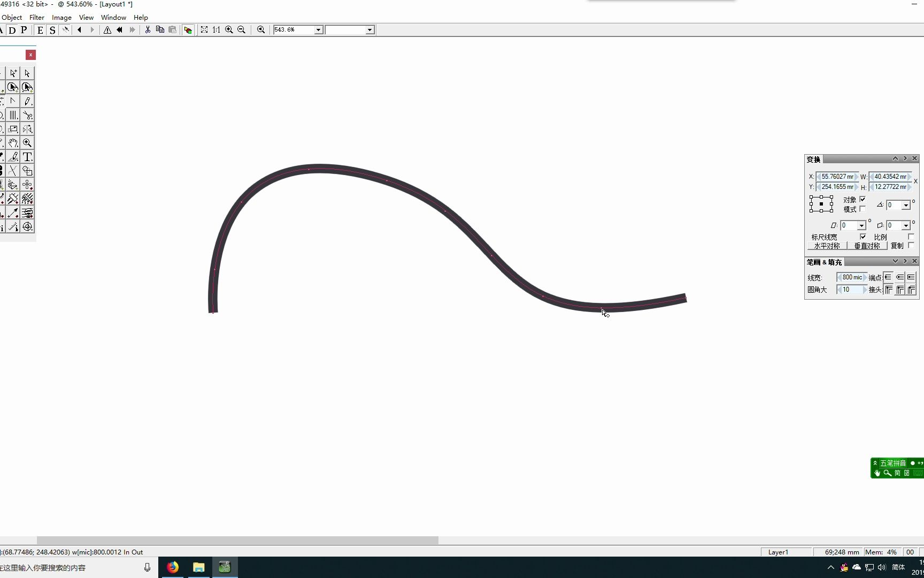Image resolution: width=924 pixels, height=578 pixels.
Task: Select the arrow-with-plus selection tool
Action: pos(13,73)
